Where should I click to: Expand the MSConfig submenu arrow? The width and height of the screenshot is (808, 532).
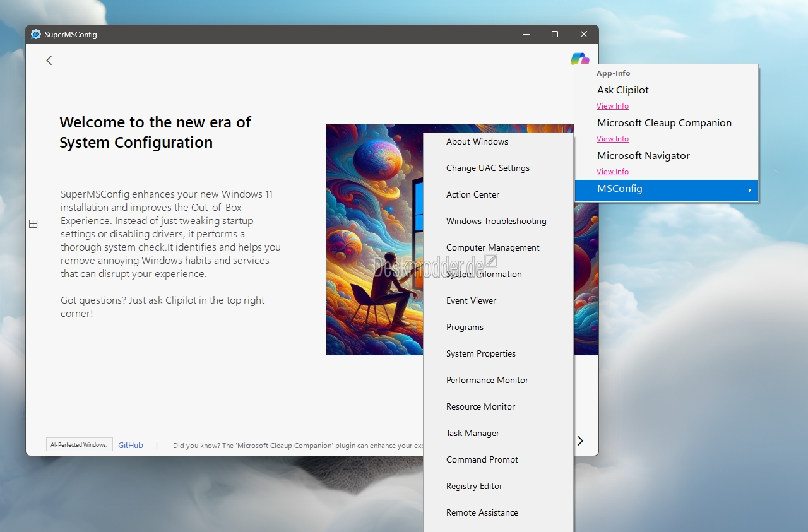(x=749, y=190)
